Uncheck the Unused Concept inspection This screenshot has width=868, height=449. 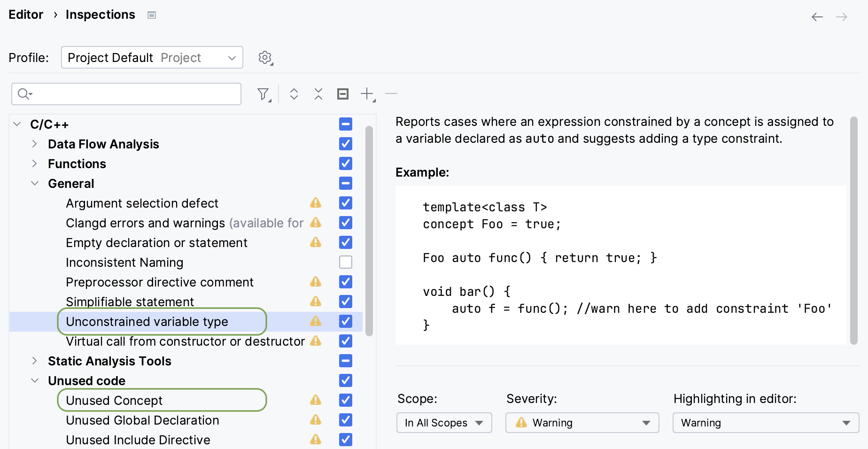coord(346,400)
